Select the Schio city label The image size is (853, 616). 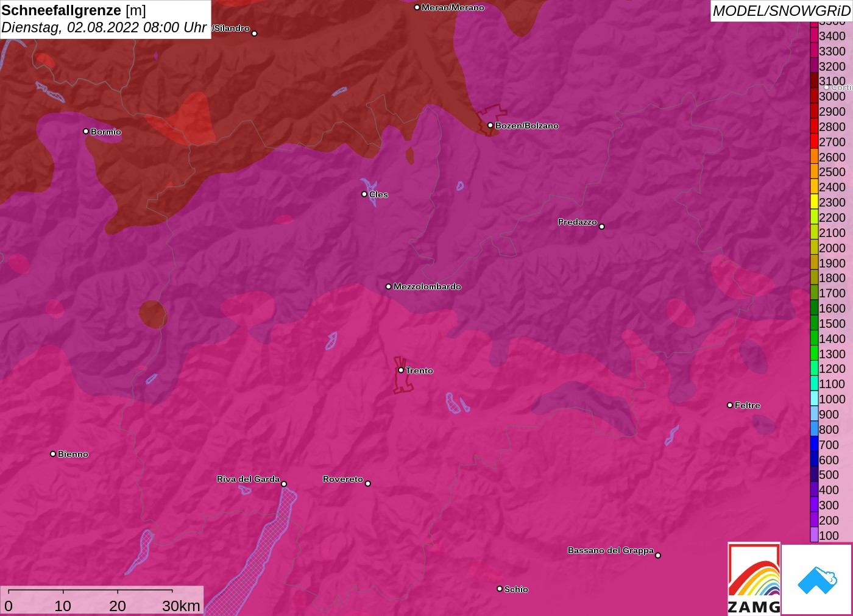(x=516, y=589)
